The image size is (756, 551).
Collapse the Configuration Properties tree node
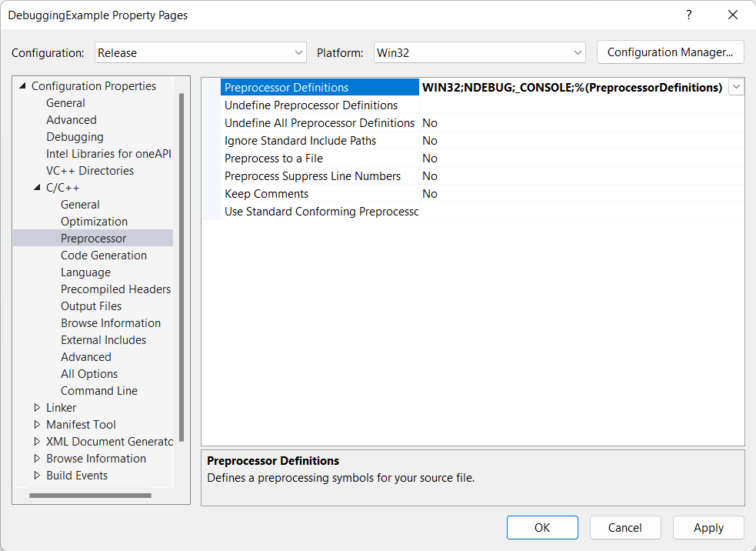[22, 86]
